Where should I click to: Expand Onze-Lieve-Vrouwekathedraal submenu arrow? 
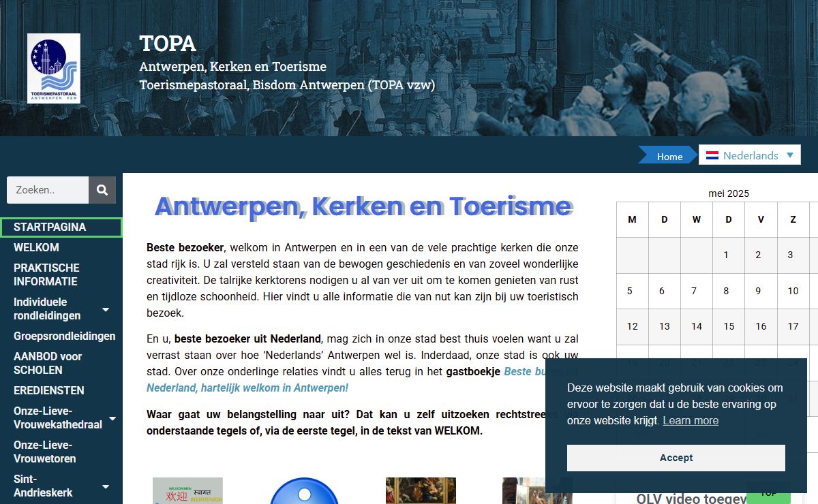[x=112, y=418]
